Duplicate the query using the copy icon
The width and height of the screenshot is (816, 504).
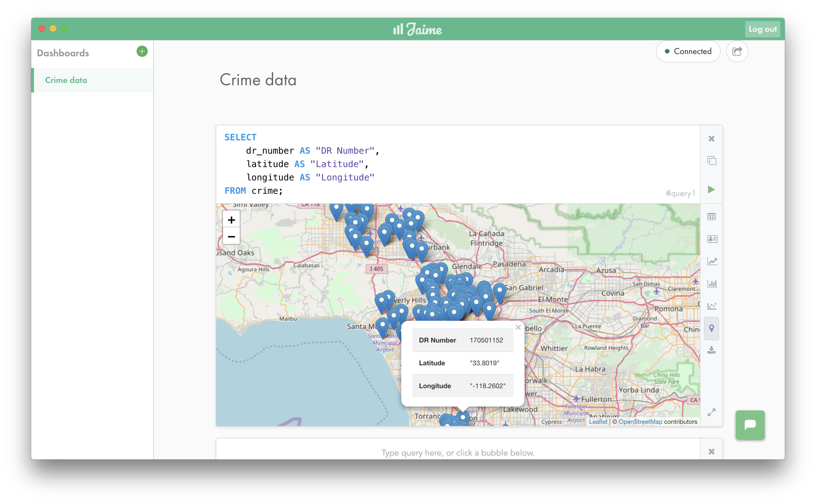tap(711, 161)
